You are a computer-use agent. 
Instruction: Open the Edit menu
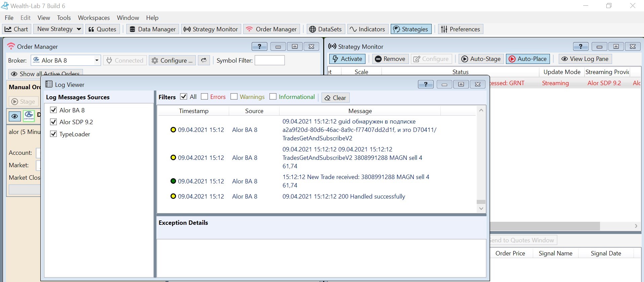click(x=26, y=18)
